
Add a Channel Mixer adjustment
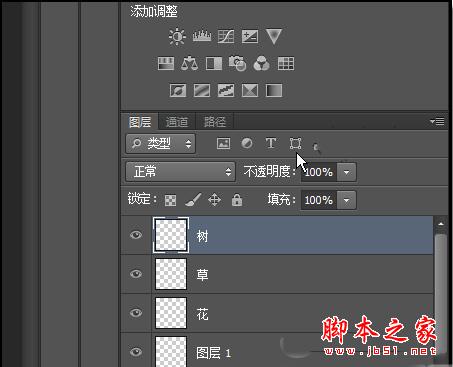261,63
